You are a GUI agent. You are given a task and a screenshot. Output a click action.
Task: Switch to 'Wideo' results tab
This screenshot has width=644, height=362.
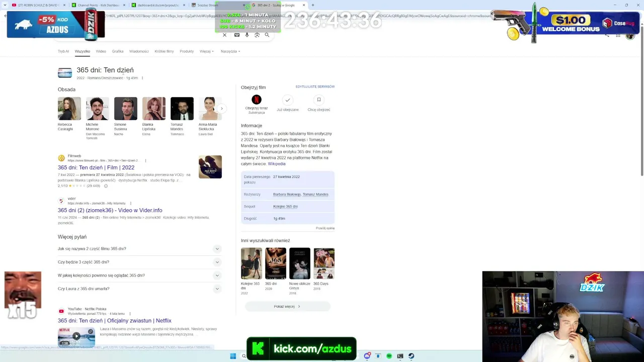101,51
